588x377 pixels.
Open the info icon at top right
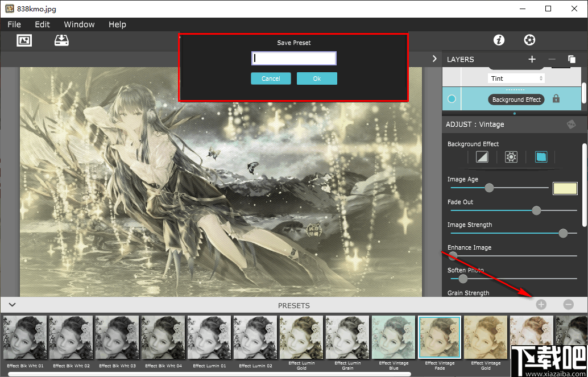499,40
